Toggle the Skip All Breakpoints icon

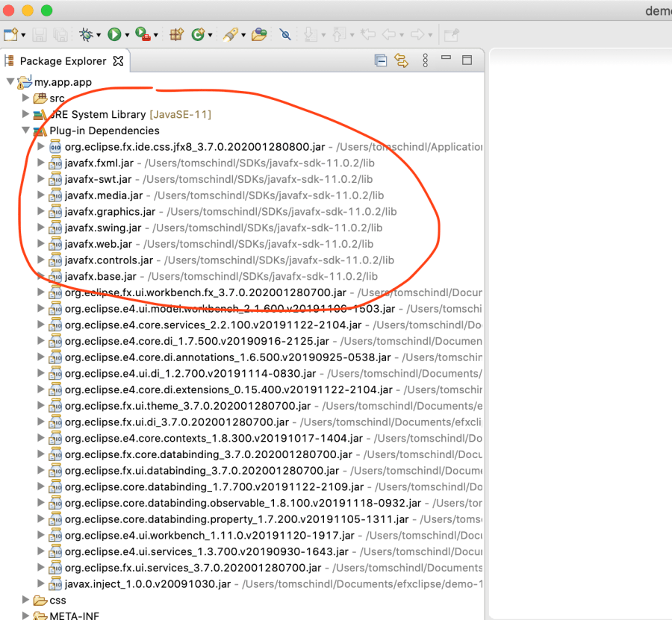pos(284,34)
